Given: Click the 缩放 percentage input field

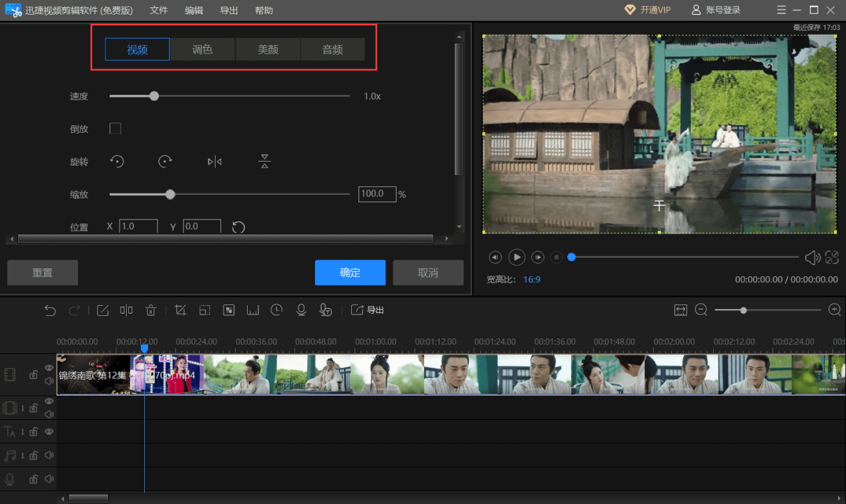Looking at the screenshot, I should pyautogui.click(x=377, y=194).
